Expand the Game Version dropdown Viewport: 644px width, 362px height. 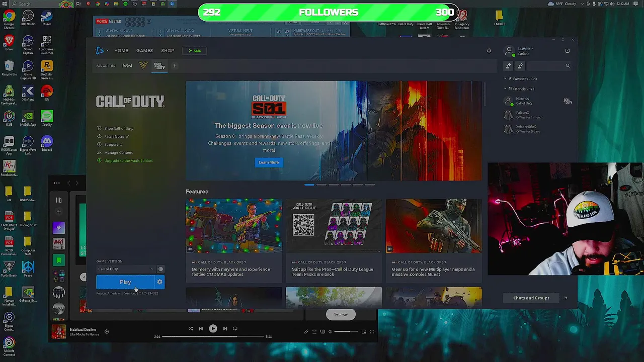pos(126,269)
